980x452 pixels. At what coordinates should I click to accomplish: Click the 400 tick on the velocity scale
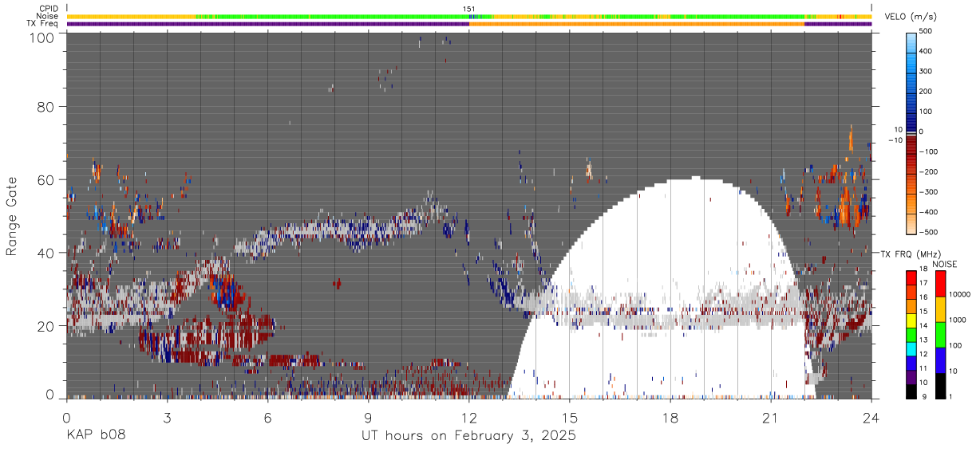(x=927, y=52)
